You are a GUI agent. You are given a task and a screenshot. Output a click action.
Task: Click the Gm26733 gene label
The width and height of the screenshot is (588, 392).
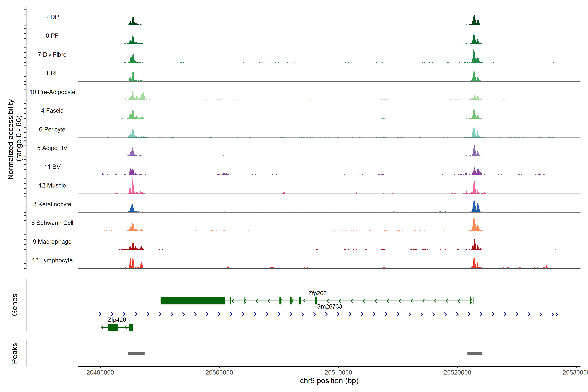[x=329, y=307]
